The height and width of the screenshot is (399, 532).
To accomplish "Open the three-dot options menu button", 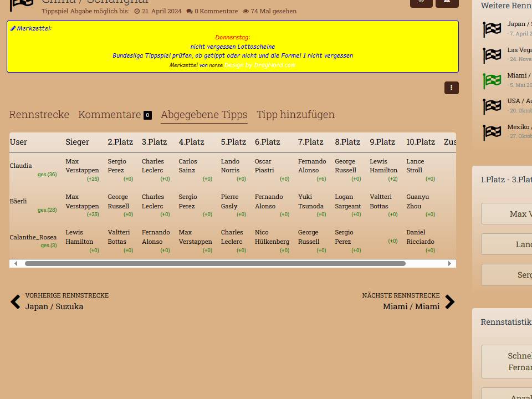I will 451,88.
